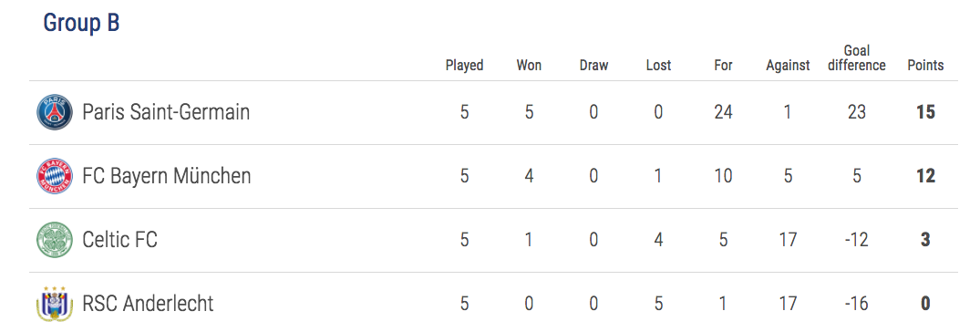The image size is (980, 332).
Task: Click the Against column header
Action: (789, 65)
